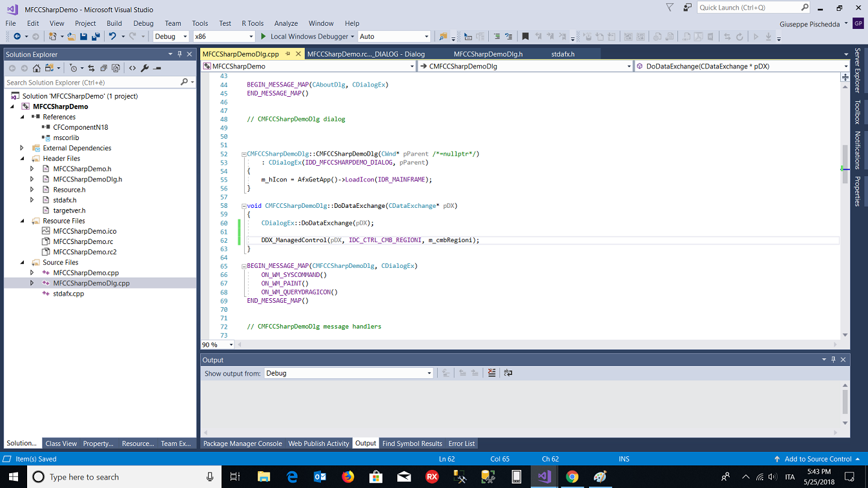The image size is (868, 488).
Task: Click Clear All icon in Output window
Action: click(492, 373)
